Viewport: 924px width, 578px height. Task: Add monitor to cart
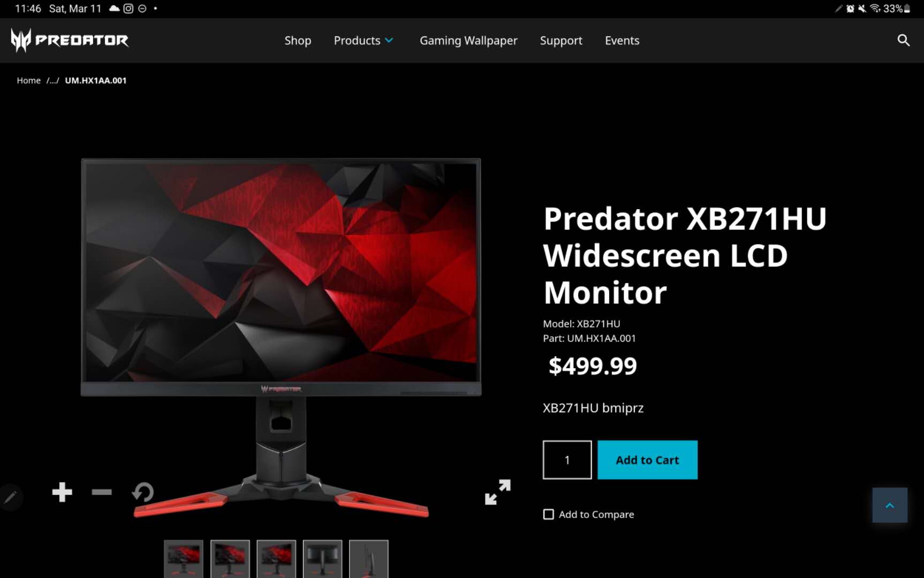tap(647, 460)
